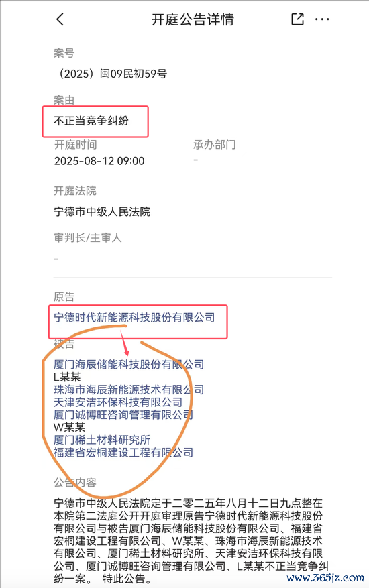Open 珠海市海辰新能源技术有限公司 company page
The image size is (369, 588).
(x=129, y=390)
